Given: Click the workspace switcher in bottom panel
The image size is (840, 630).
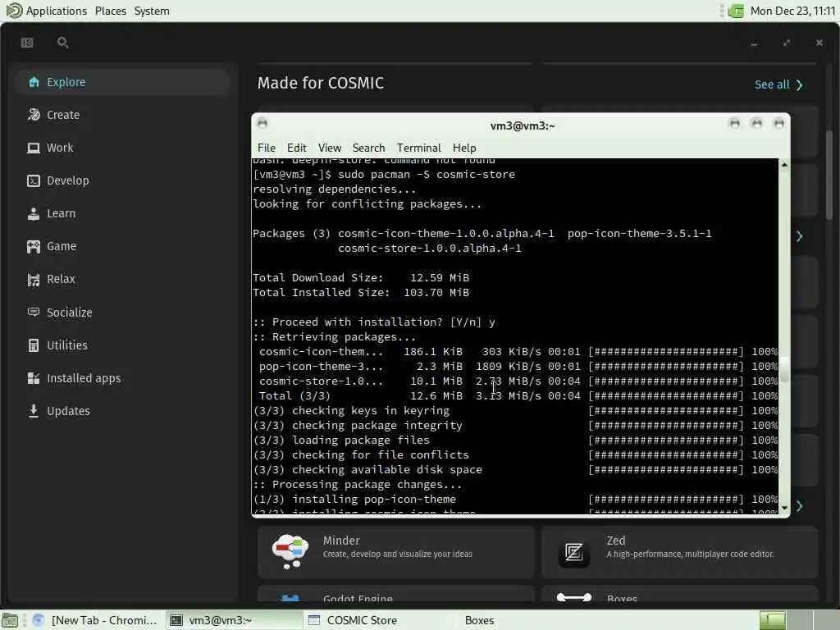Looking at the screenshot, I should click(x=799, y=620).
